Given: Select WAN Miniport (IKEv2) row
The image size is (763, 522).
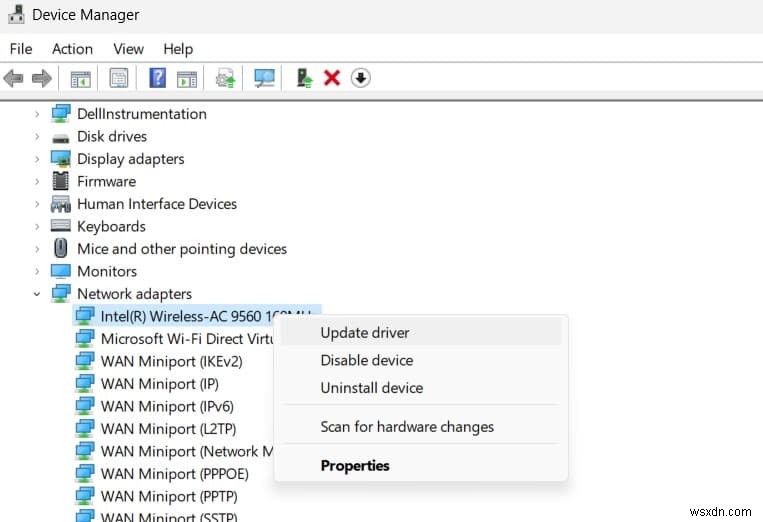Looking at the screenshot, I should point(159,361).
